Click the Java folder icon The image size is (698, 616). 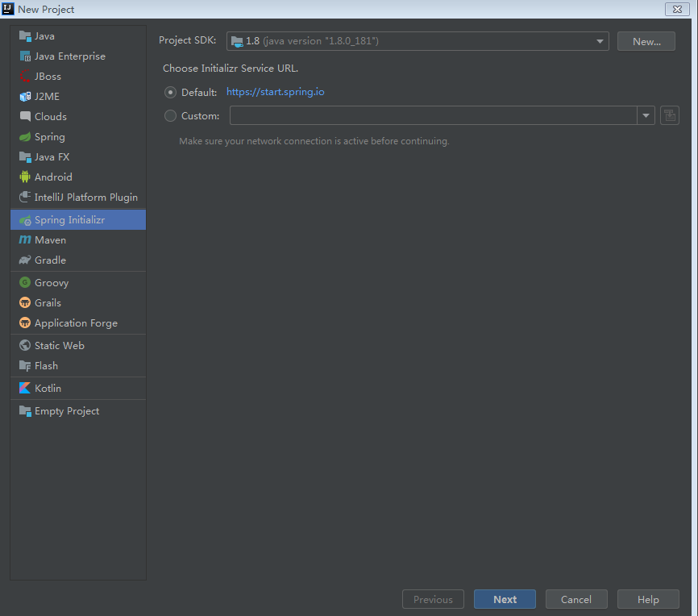pos(25,36)
